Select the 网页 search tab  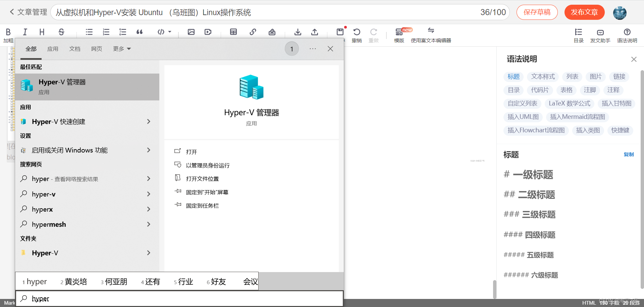pyautogui.click(x=97, y=49)
